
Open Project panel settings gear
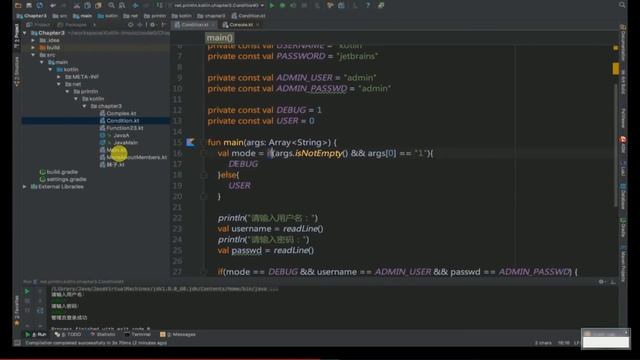pos(152,25)
